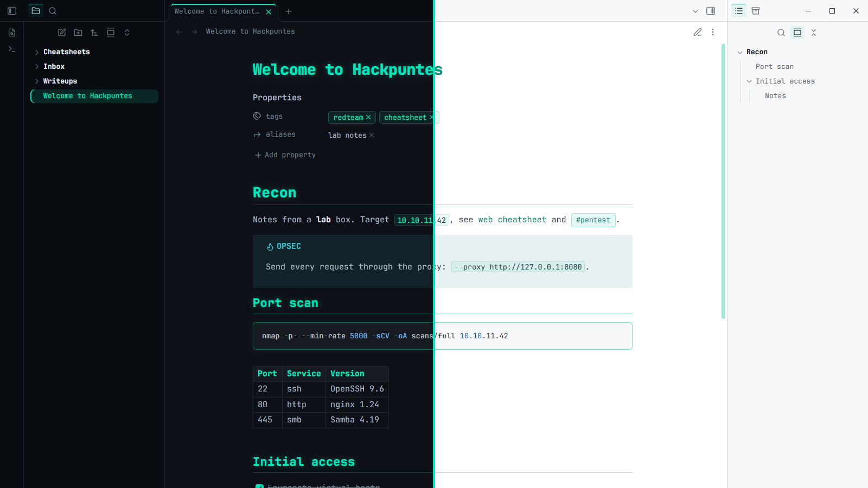This screenshot has width=868, height=488.
Task: Collapse Initial access heading in outline
Action: pyautogui.click(x=749, y=81)
